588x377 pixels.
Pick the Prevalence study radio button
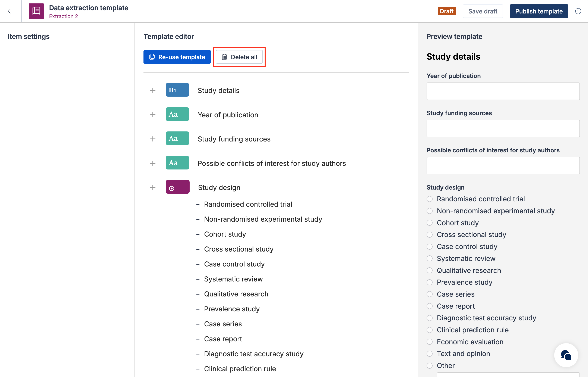(x=430, y=282)
